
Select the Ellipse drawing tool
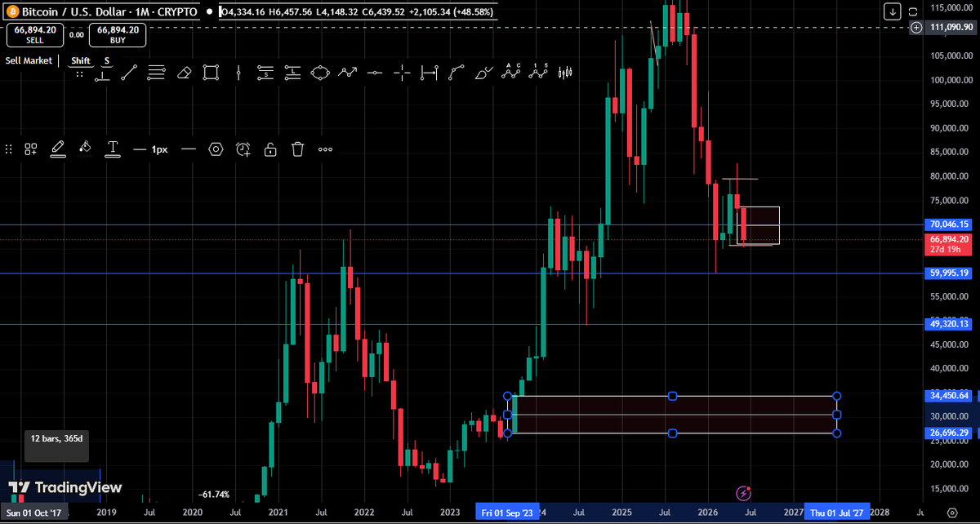point(320,73)
